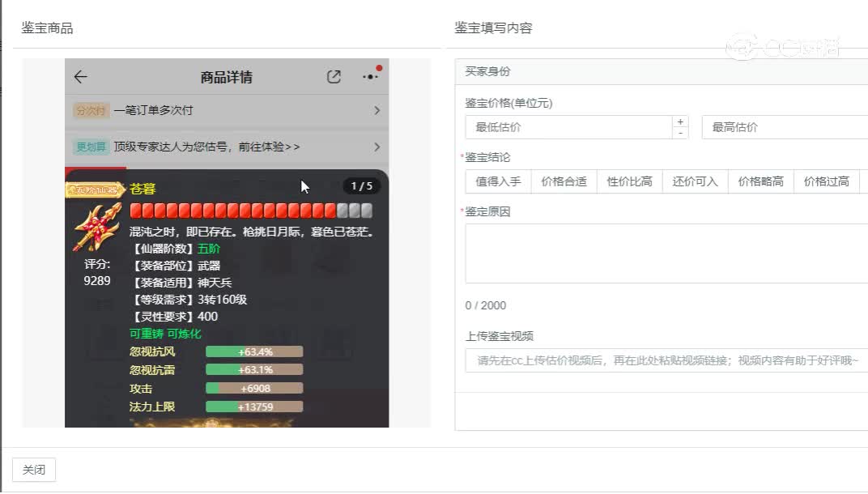Click the 苍暮 weapon icon image

(x=98, y=227)
